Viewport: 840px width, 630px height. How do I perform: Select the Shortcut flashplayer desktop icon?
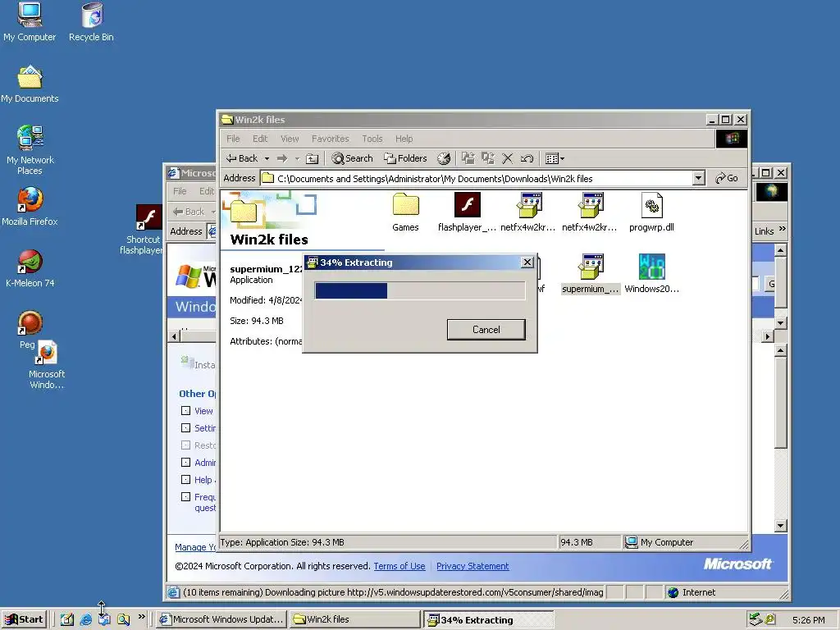click(144, 230)
